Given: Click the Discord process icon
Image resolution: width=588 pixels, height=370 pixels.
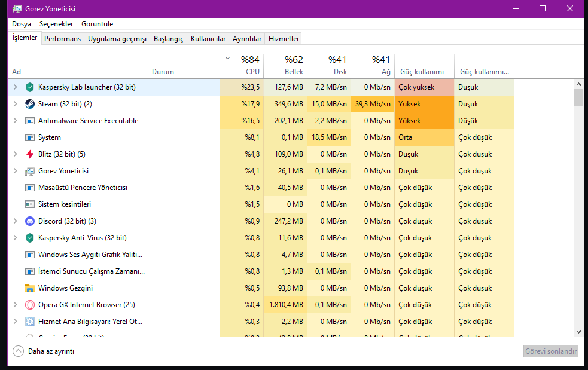Looking at the screenshot, I should (x=30, y=221).
